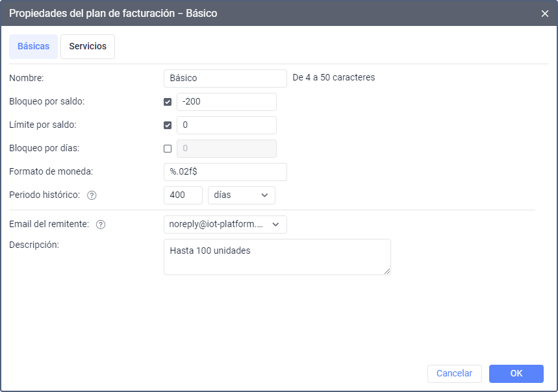Click the Periodo histórico field showing 400
558x392 pixels.
click(183, 195)
